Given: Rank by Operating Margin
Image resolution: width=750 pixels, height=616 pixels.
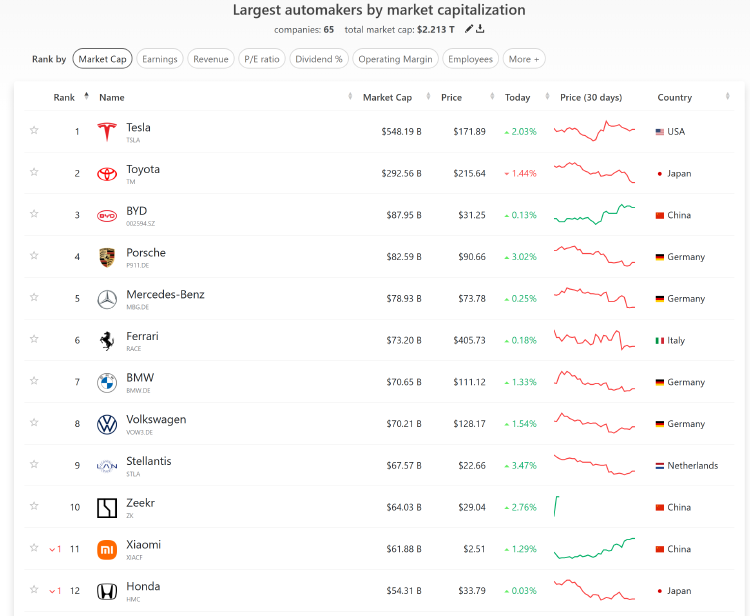Looking at the screenshot, I should point(395,59).
